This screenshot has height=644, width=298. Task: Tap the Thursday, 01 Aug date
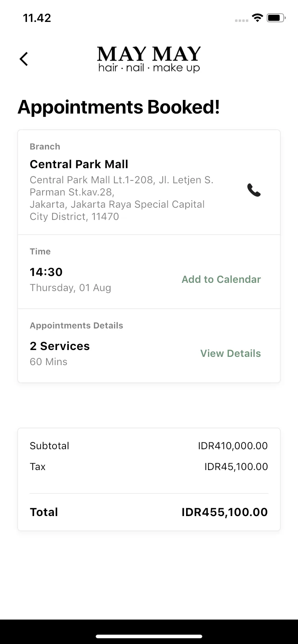[71, 288]
